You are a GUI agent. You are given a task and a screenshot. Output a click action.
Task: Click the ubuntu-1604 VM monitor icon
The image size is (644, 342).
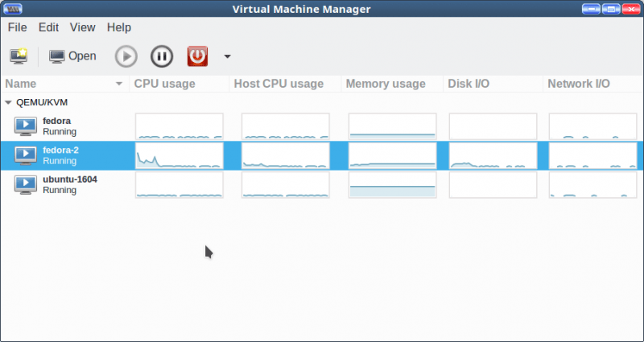point(26,185)
